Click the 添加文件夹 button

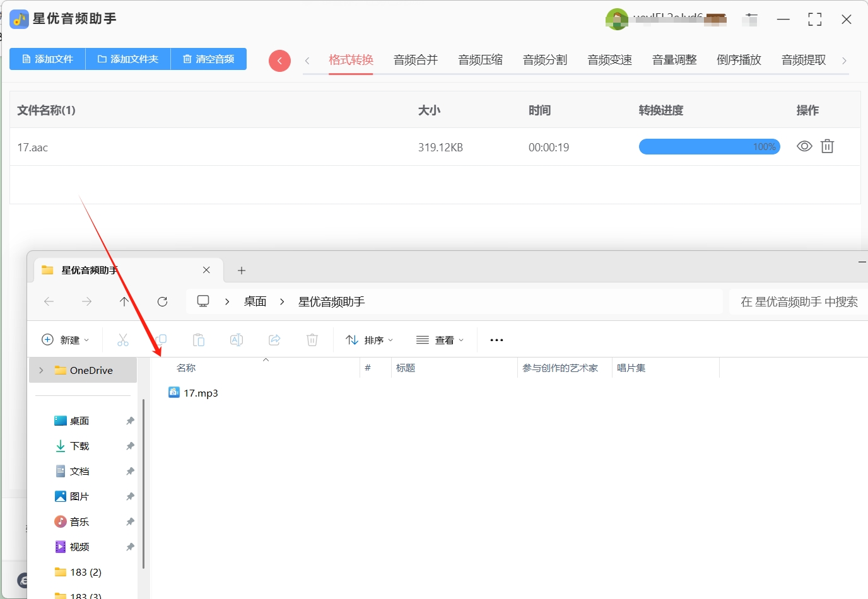pos(127,59)
